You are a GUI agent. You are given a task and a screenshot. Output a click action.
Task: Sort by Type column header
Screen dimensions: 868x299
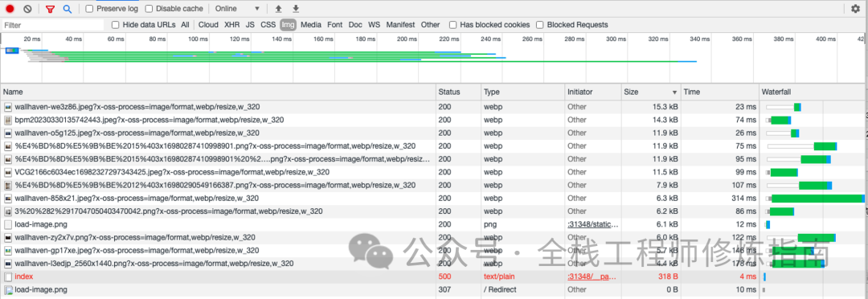click(522, 92)
